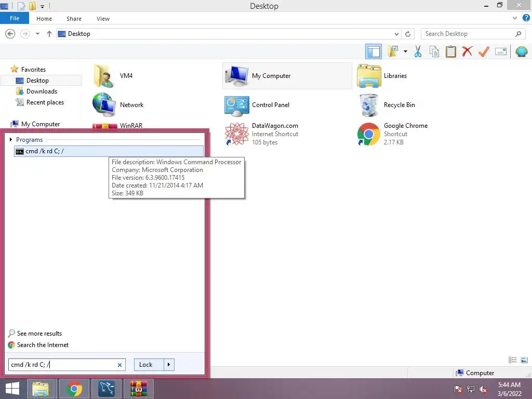Refresh the Desktop folder view
The height and width of the screenshot is (399, 532).
coord(408,34)
